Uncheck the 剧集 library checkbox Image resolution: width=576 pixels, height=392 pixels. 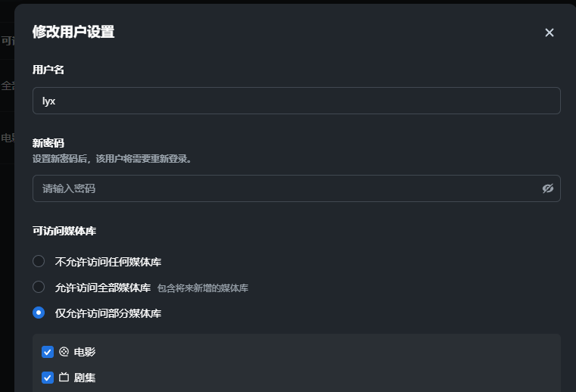pyautogui.click(x=48, y=377)
